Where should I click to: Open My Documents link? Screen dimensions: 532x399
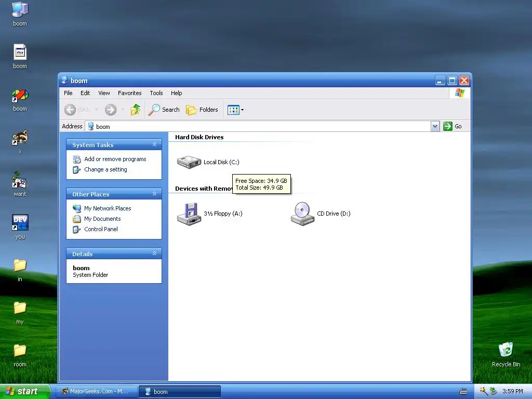tap(102, 219)
